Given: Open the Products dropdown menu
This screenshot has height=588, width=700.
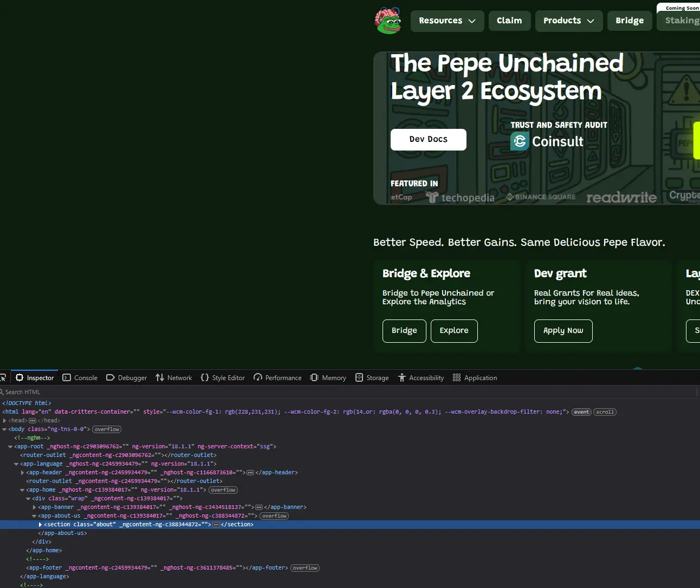Looking at the screenshot, I should tap(569, 21).
